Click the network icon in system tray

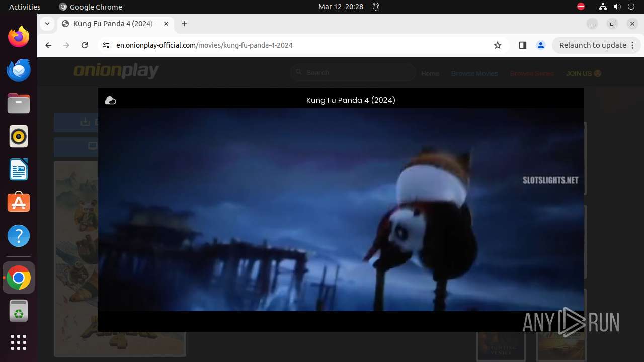coord(603,7)
